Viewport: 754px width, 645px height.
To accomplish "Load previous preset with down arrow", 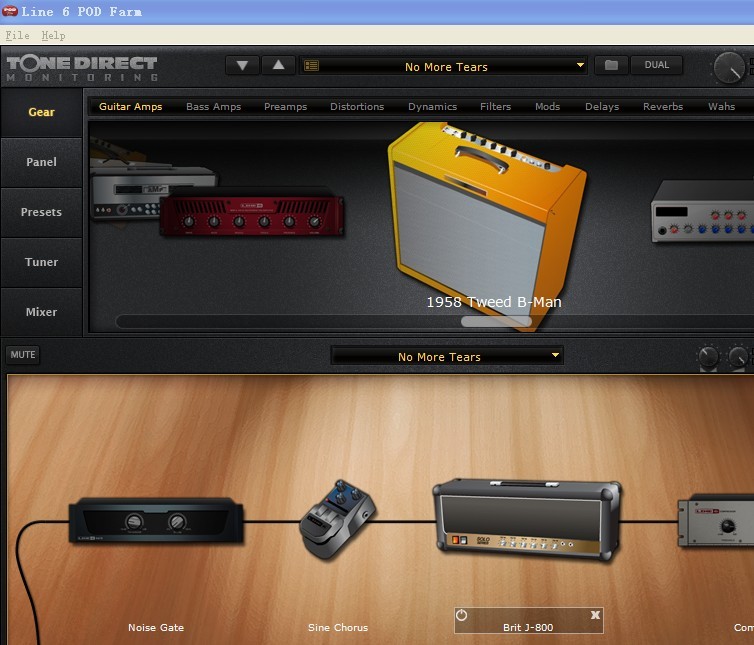I will (x=242, y=65).
